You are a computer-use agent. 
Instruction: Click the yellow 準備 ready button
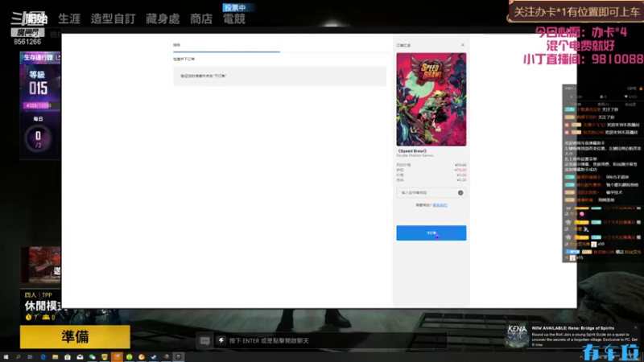tap(75, 337)
